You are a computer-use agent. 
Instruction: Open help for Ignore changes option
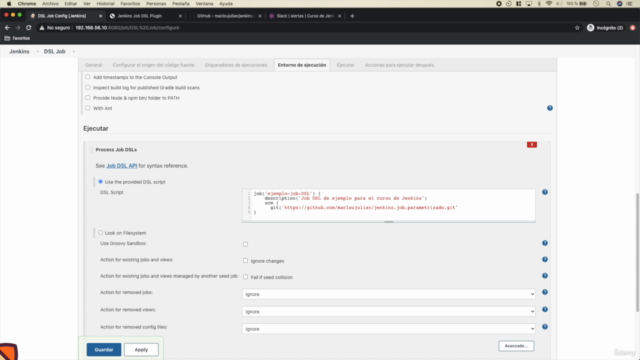coord(545,259)
